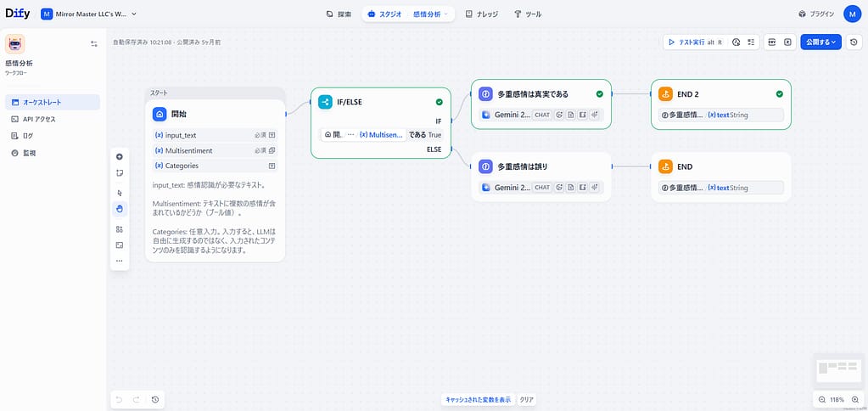
Task: Open the version history clock icon
Action: (x=853, y=42)
